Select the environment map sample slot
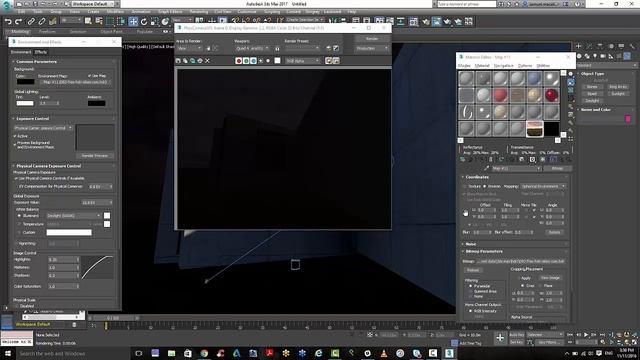 point(534,129)
